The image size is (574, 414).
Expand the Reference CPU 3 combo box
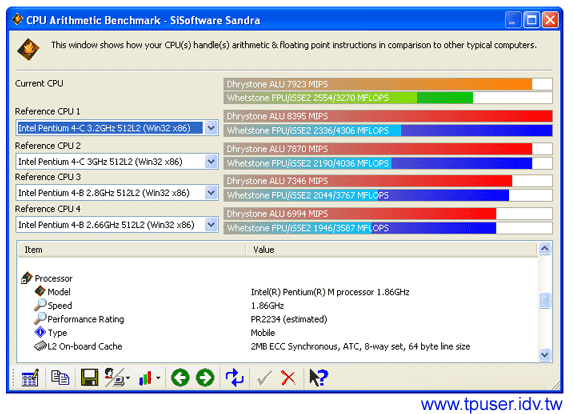coord(211,193)
